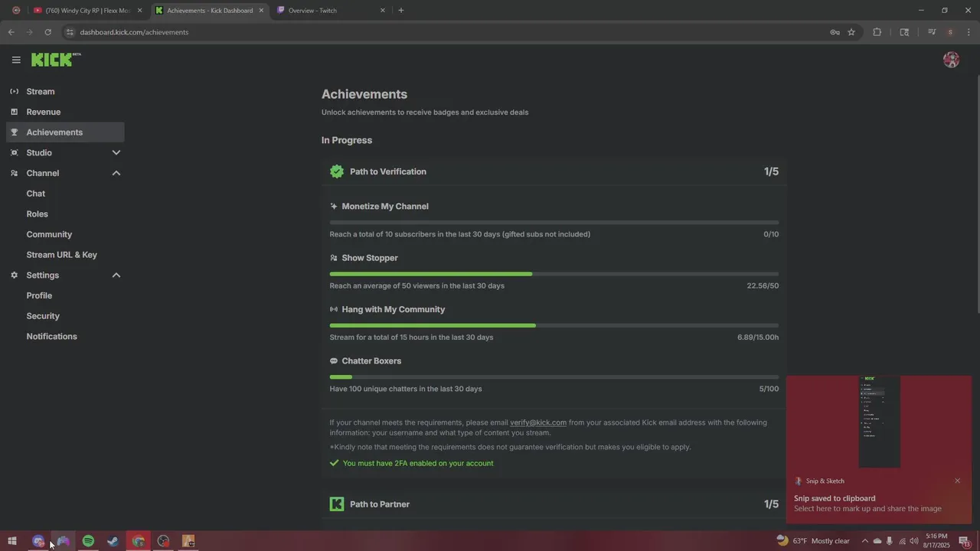Viewport: 980px width, 551px height.
Task: Open the hamburger sidebar menu
Action: 16,60
